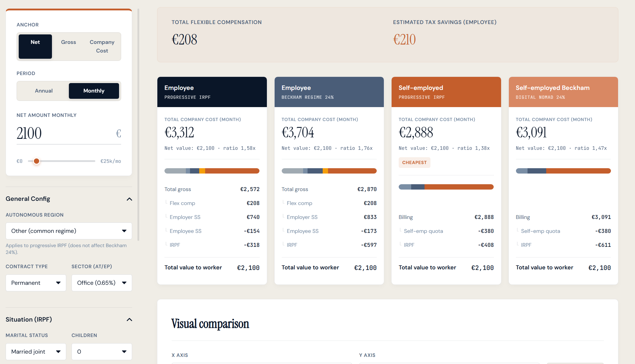This screenshot has width=635, height=364.
Task: Click the Employee SS -€173 row
Action: 329,231
